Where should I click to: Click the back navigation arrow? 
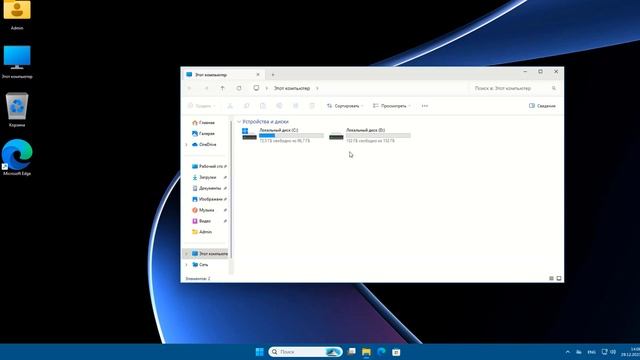point(189,88)
